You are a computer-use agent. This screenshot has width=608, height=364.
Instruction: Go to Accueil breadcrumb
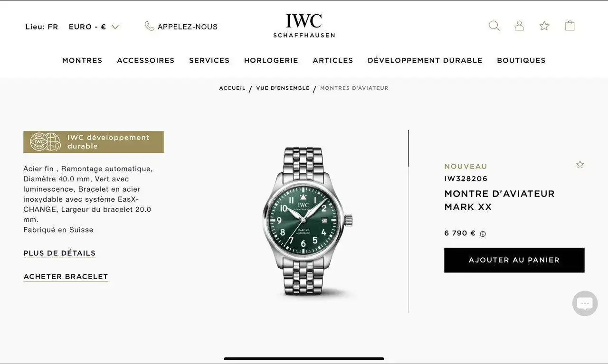click(232, 88)
